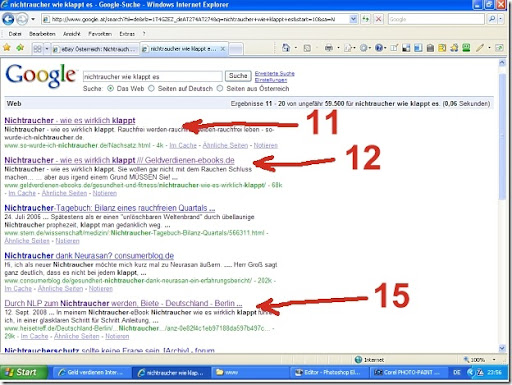Click the browser Back arrow button
The width and height of the screenshot is (512, 385).
tap(8, 19)
